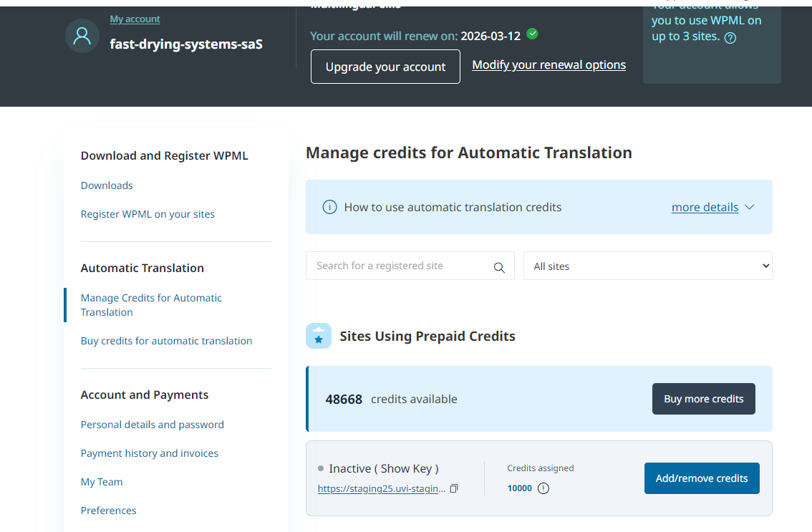Click the info icon beside credits help
Viewport: 812px width, 532px height.
tap(329, 207)
